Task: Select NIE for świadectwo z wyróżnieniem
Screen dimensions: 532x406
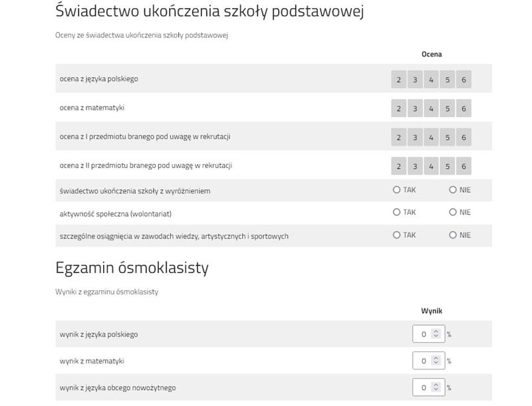Action: click(x=453, y=190)
